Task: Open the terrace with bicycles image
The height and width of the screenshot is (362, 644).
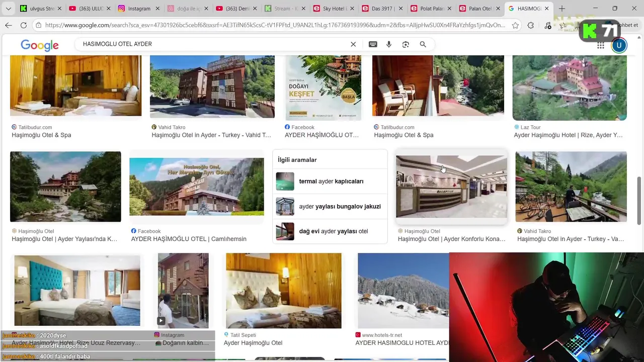Action: tap(571, 187)
